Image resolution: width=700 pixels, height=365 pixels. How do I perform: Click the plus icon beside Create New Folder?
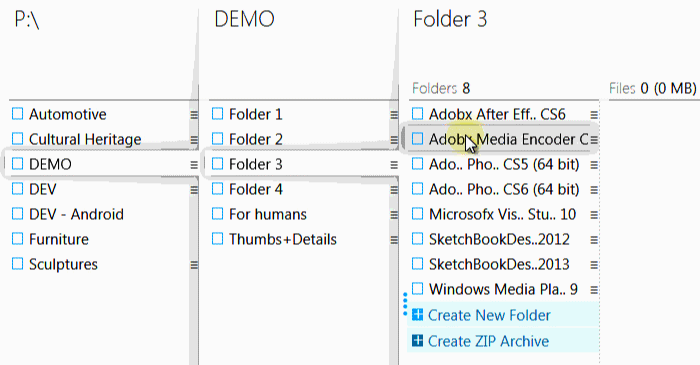[x=417, y=315]
